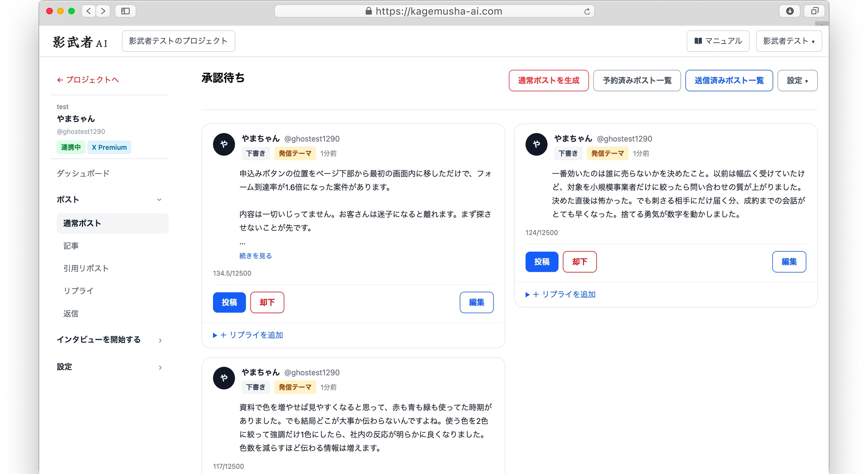Viewport: 868px width, 474px height.
Task: Click avatar of the 申込みボタン post
Action: [x=224, y=144]
